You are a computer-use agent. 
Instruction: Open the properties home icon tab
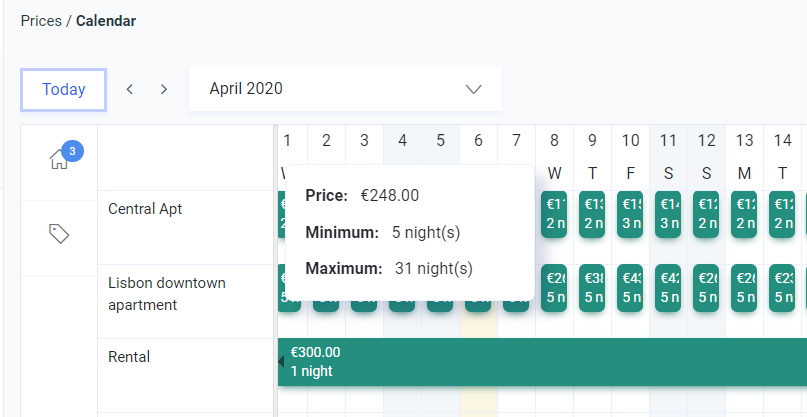tap(59, 160)
